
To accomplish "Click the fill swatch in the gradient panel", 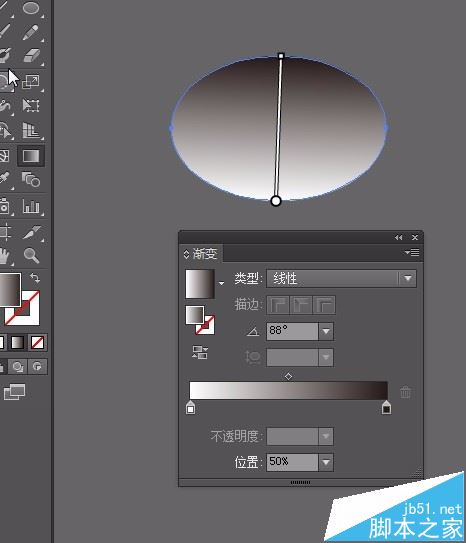I will coord(194,314).
